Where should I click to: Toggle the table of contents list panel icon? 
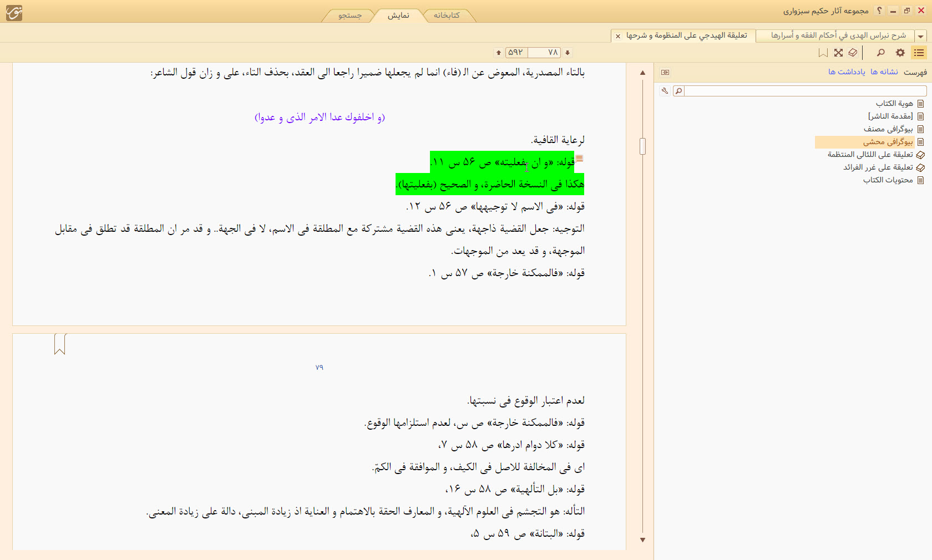(919, 53)
